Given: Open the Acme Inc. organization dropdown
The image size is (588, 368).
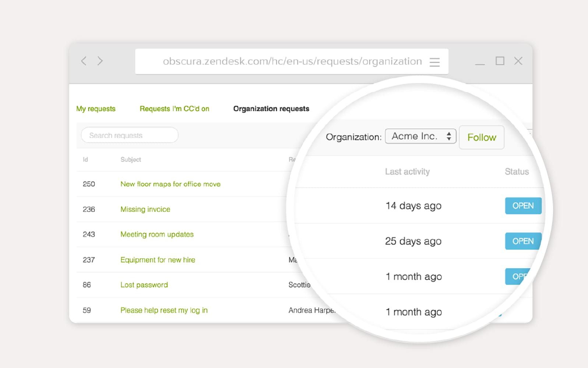Looking at the screenshot, I should pyautogui.click(x=420, y=136).
